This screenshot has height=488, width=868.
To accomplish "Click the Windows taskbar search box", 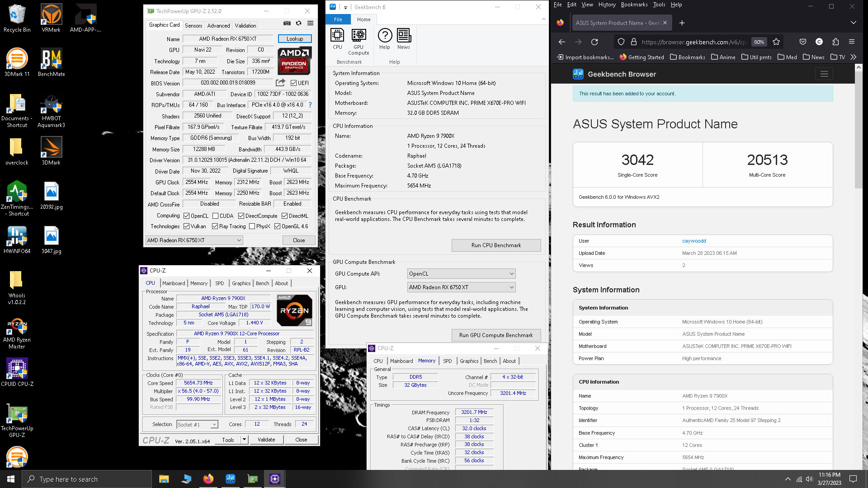I will click(87, 479).
